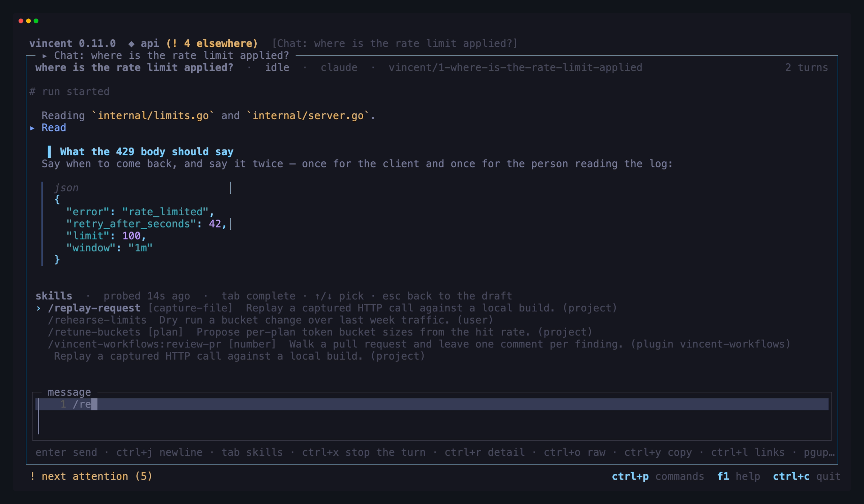Image resolution: width=864 pixels, height=504 pixels.
Task: Click the "(! 4 elsewhere)" indicator
Action: [212, 44]
